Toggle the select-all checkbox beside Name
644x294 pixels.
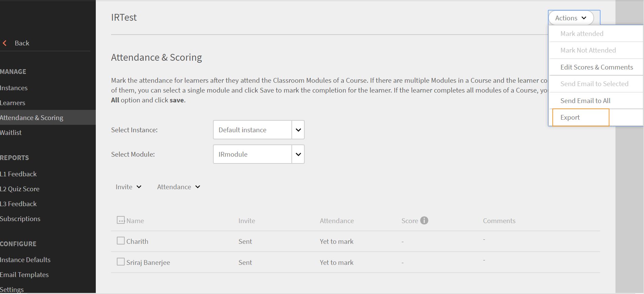tap(121, 220)
